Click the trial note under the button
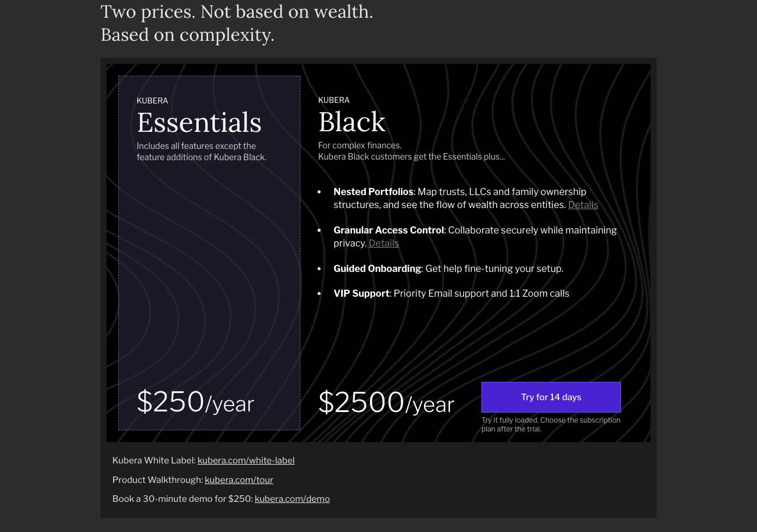This screenshot has width=757, height=532. 551,424
